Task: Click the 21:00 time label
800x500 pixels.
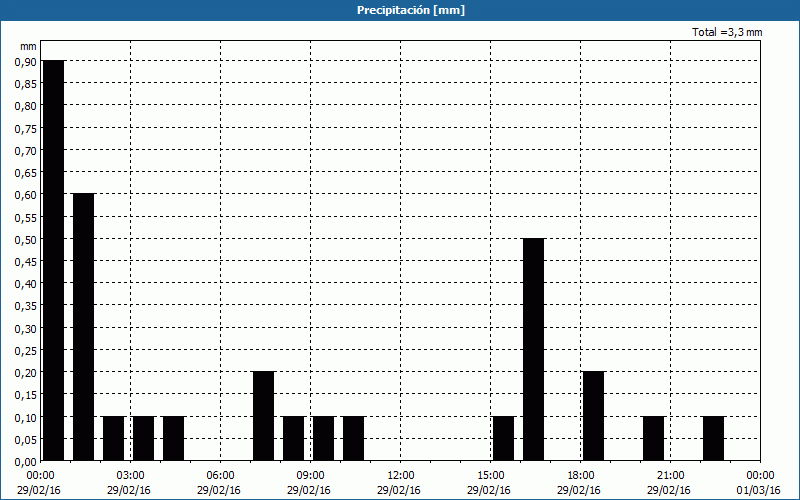Action: tap(670, 476)
